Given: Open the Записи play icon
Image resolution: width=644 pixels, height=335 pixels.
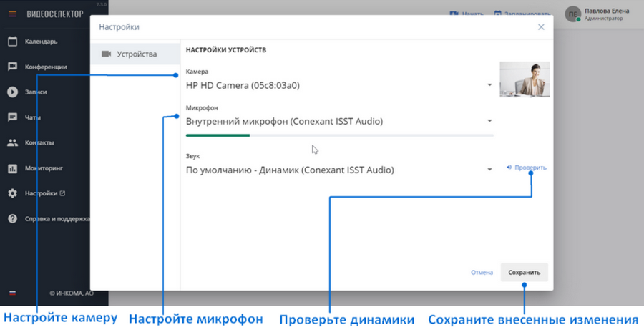Looking at the screenshot, I should tap(12, 92).
